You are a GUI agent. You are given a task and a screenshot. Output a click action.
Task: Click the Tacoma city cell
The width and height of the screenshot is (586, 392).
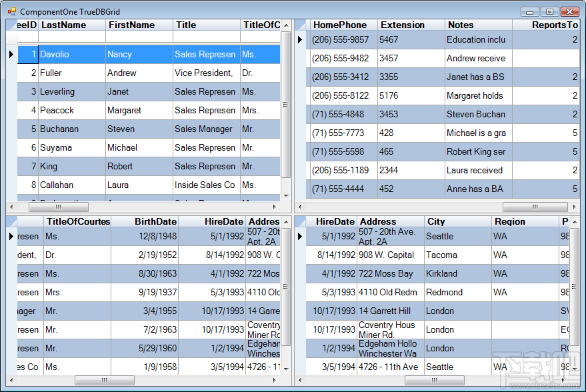458,255
